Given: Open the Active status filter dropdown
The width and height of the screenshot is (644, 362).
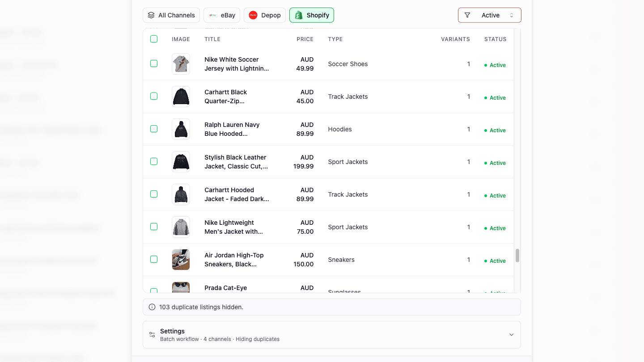Looking at the screenshot, I should (x=490, y=15).
